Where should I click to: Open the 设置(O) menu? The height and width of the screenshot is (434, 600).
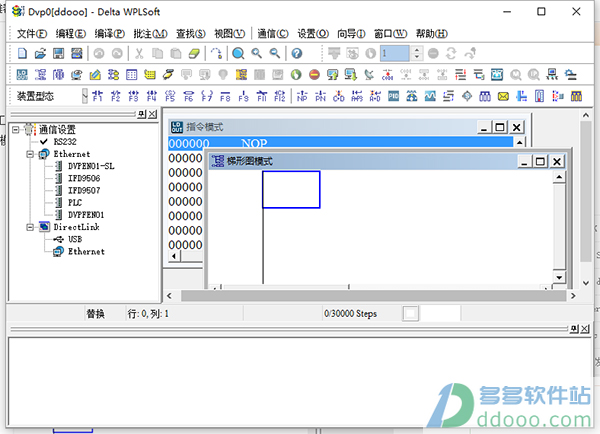coord(313,34)
